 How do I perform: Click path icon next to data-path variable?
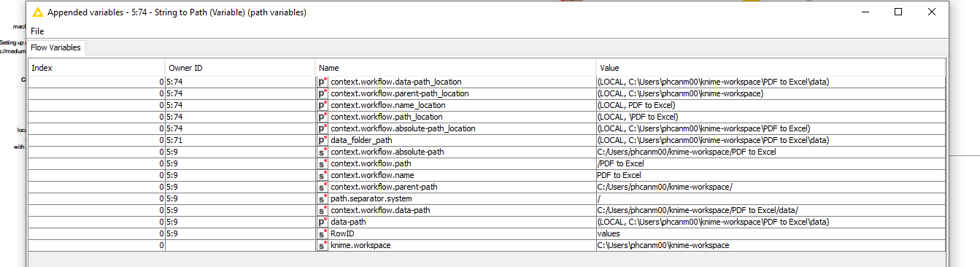[x=323, y=222]
